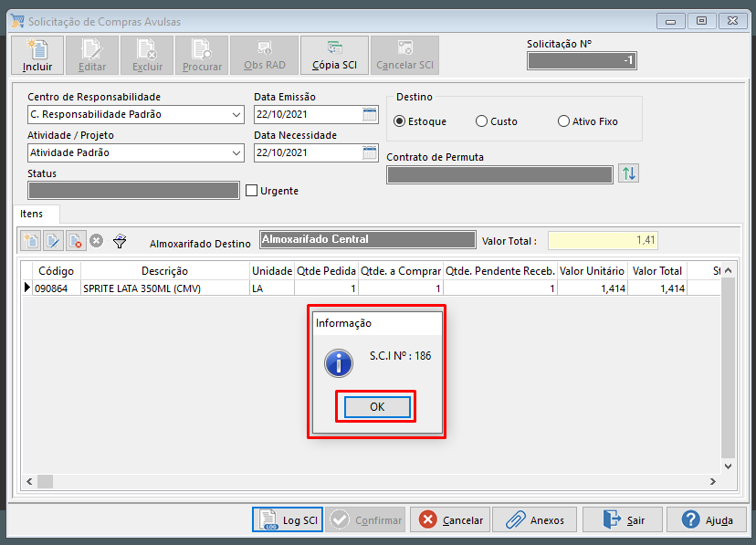The height and width of the screenshot is (545, 756).
Task: Select the SPRITE LATA 350ML (CMV) cell
Action: 165,288
